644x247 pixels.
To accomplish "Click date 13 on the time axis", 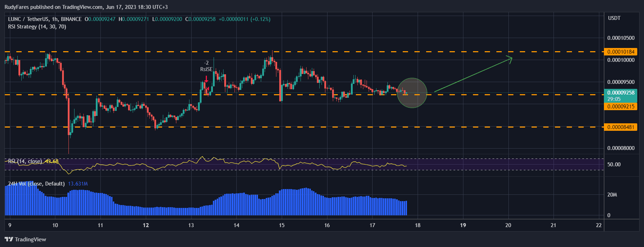I will [191, 225].
